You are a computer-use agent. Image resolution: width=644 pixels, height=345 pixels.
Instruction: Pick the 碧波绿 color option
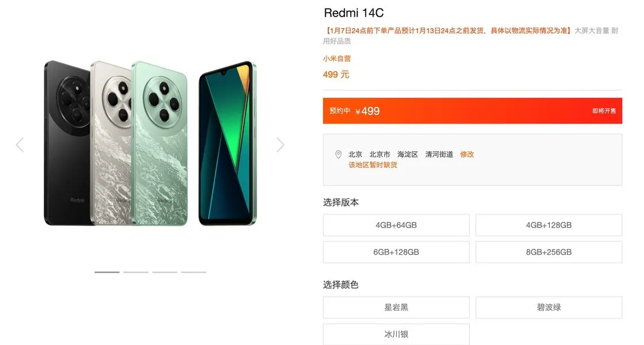click(x=549, y=307)
